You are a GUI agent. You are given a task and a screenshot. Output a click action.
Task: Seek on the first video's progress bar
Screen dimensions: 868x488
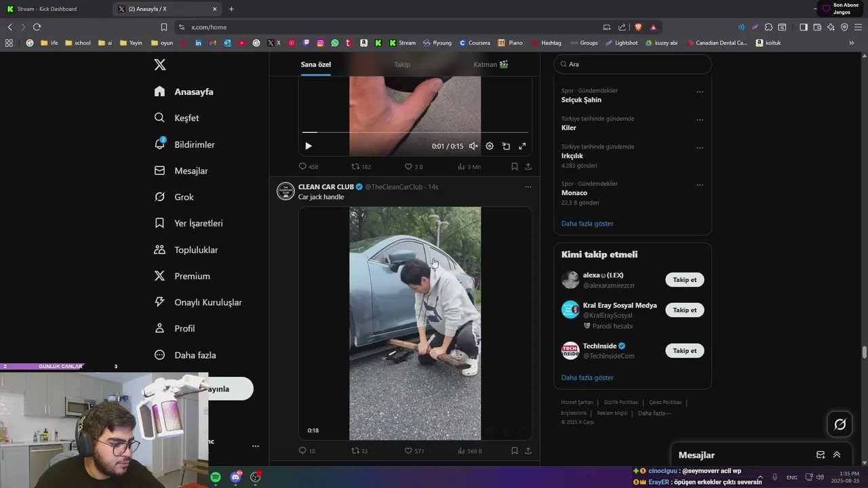pos(415,132)
